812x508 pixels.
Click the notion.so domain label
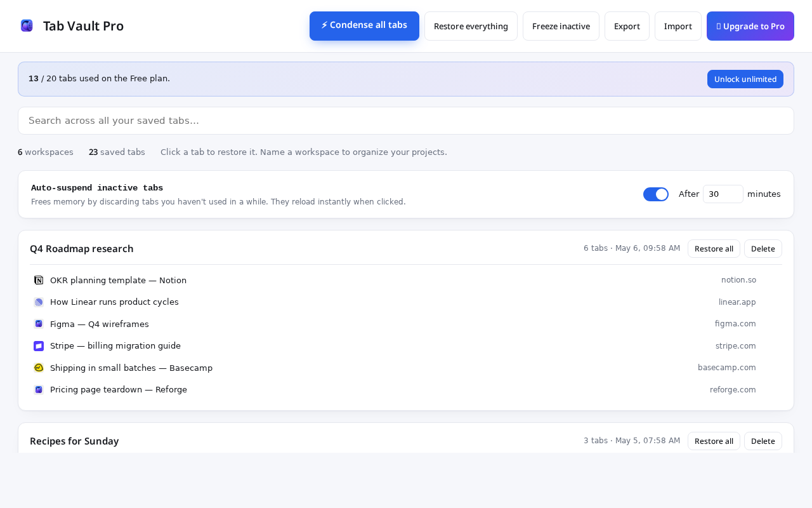point(738,280)
